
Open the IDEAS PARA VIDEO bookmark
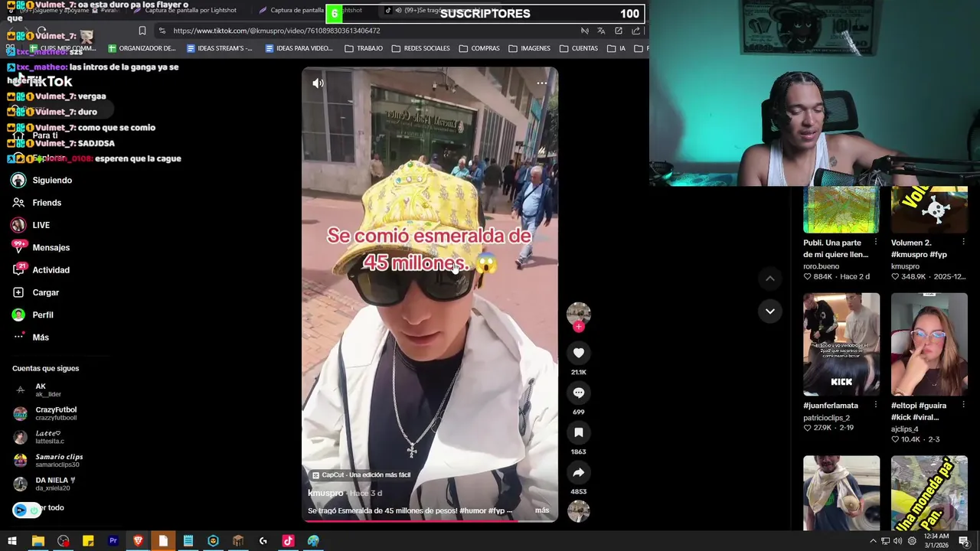click(x=299, y=48)
